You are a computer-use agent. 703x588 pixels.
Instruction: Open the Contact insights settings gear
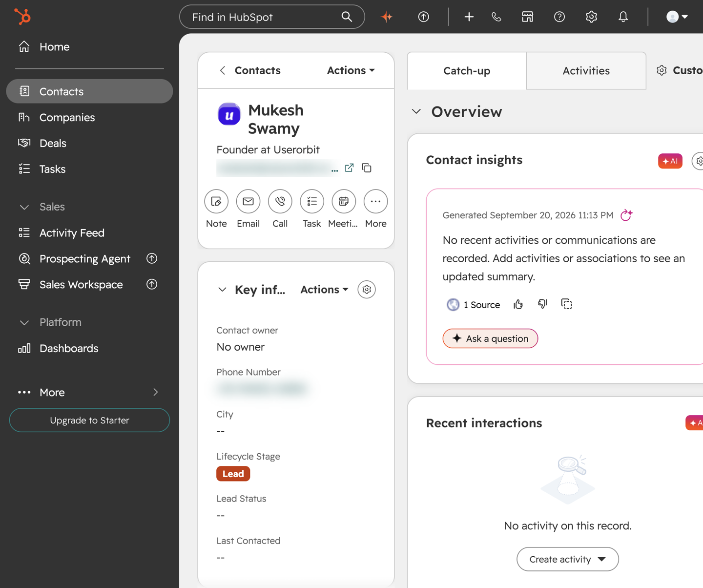698,161
